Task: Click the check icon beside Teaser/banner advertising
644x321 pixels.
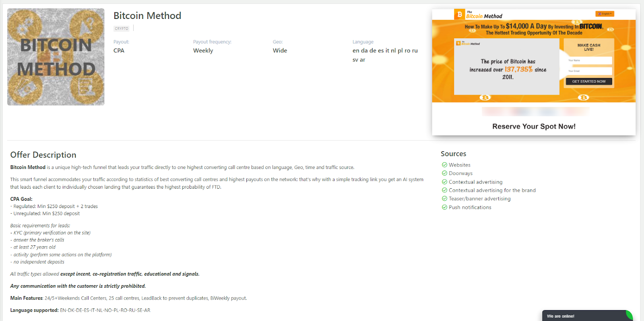Action: [x=444, y=199]
